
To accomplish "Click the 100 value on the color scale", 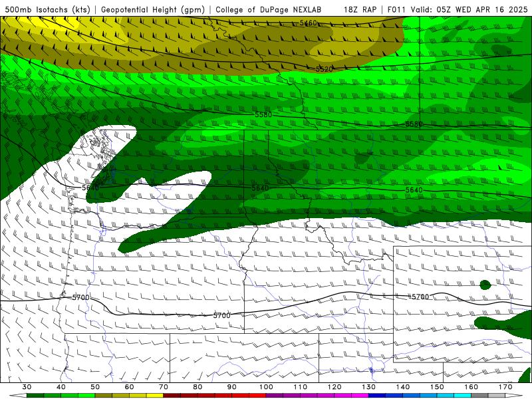I will (266, 387).
